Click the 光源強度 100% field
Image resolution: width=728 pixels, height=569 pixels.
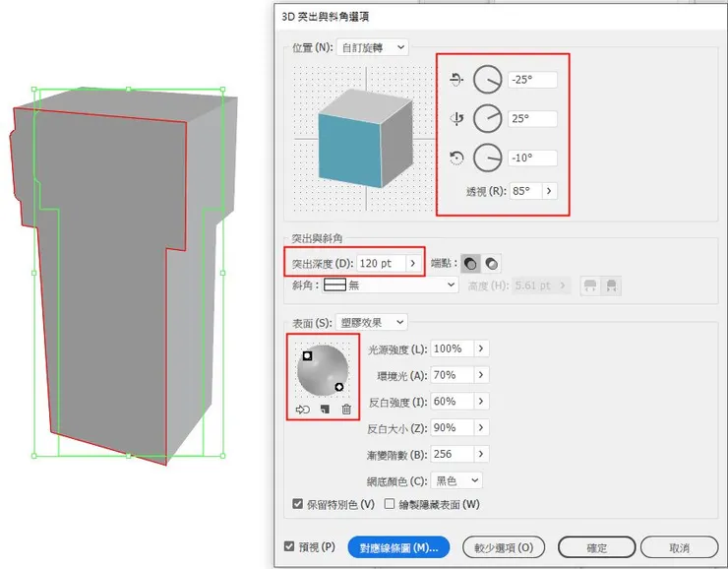point(453,348)
